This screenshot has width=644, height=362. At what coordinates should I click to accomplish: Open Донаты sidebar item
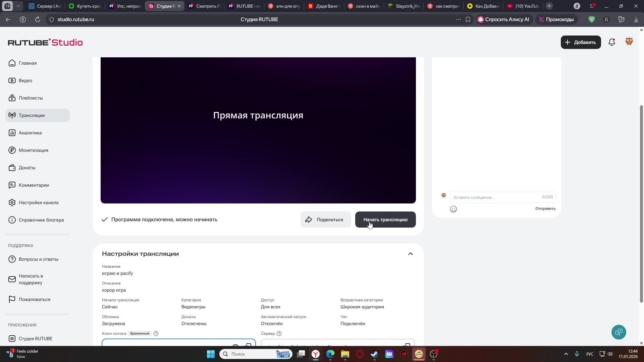tap(27, 168)
